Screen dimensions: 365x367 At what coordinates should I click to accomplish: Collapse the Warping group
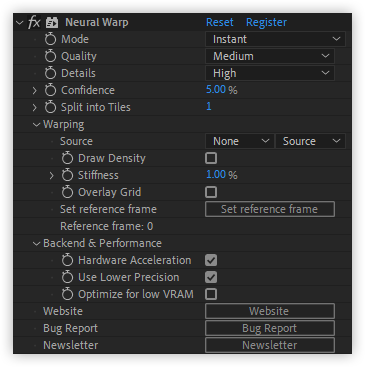36,125
